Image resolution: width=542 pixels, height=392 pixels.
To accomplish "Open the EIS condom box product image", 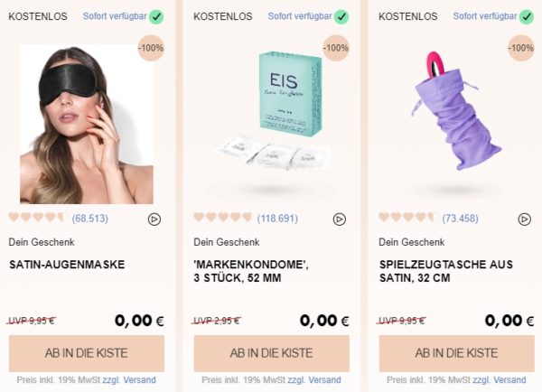I will point(273,110).
